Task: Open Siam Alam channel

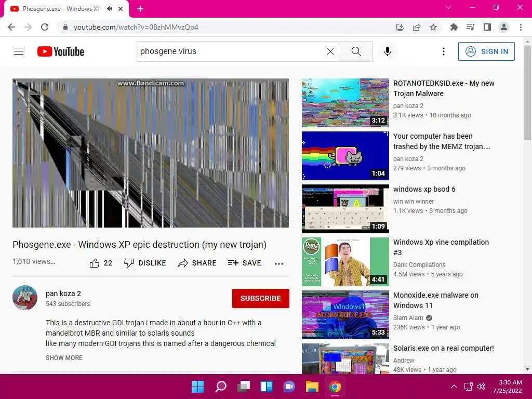Action: 408,317
